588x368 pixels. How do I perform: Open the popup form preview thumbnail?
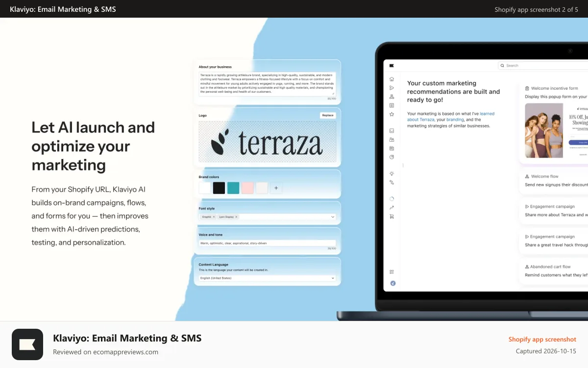[x=556, y=130]
